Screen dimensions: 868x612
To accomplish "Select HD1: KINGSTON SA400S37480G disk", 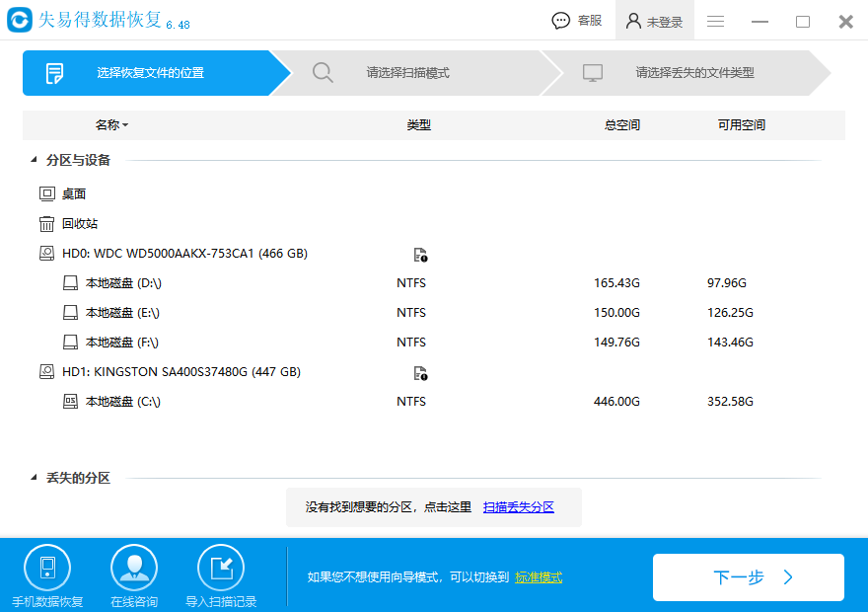I will tap(181, 371).
